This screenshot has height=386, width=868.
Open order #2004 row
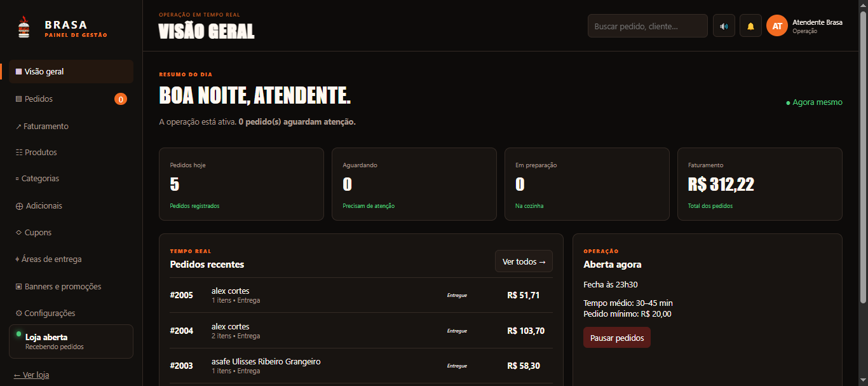click(361, 331)
